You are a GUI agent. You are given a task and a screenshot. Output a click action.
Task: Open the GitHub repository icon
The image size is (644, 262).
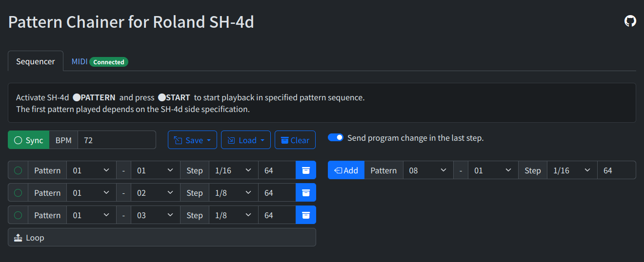pos(630,21)
